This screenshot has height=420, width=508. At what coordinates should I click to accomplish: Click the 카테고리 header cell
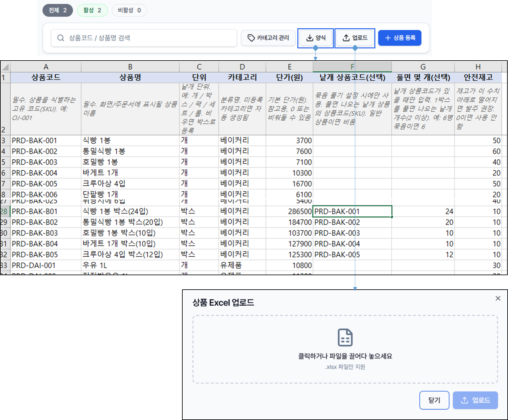pos(242,77)
